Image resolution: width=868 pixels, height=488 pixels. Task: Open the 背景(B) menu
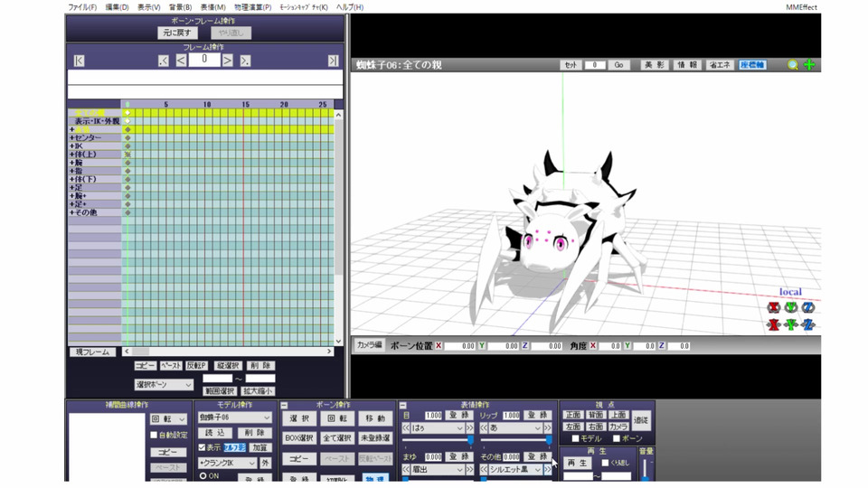click(180, 7)
